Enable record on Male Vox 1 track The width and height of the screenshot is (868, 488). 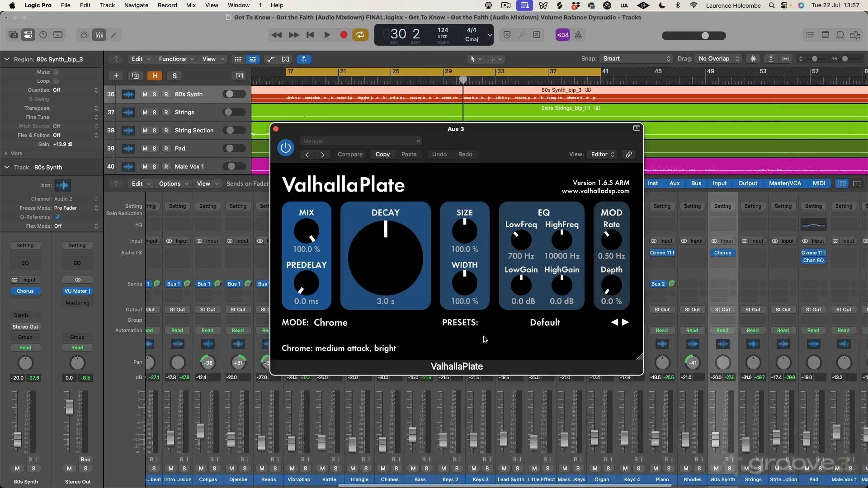coord(166,166)
